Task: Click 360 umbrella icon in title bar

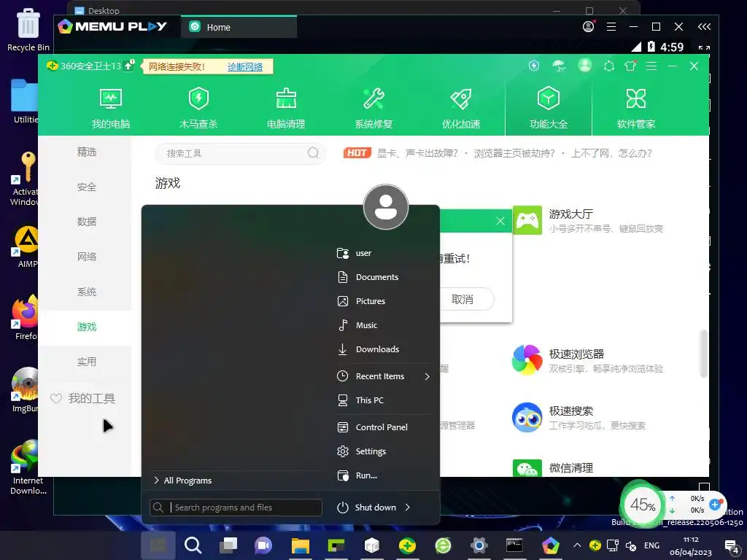Action: (559, 66)
